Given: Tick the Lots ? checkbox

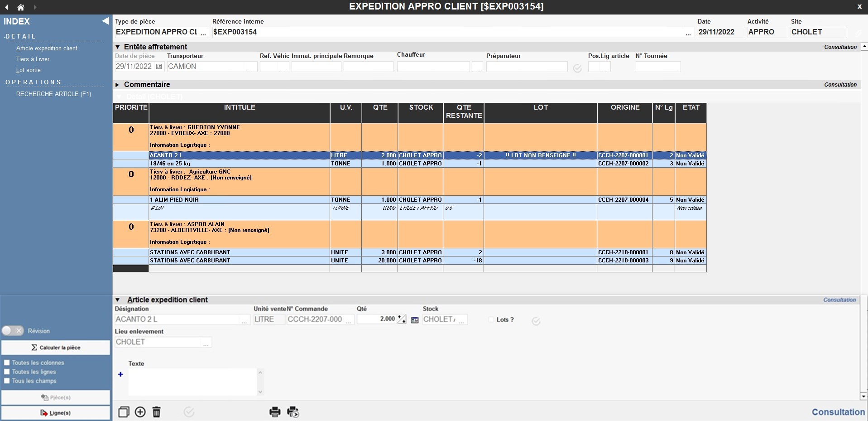Looking at the screenshot, I should coord(491,319).
